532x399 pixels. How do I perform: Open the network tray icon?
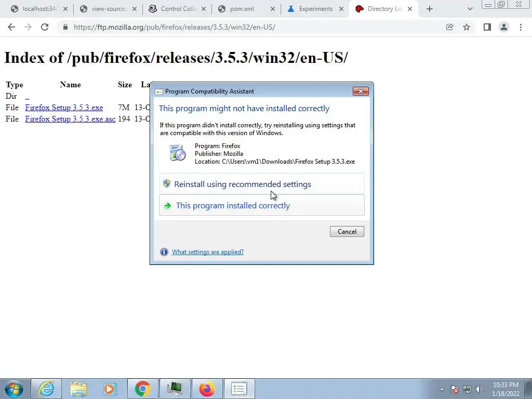point(467,389)
